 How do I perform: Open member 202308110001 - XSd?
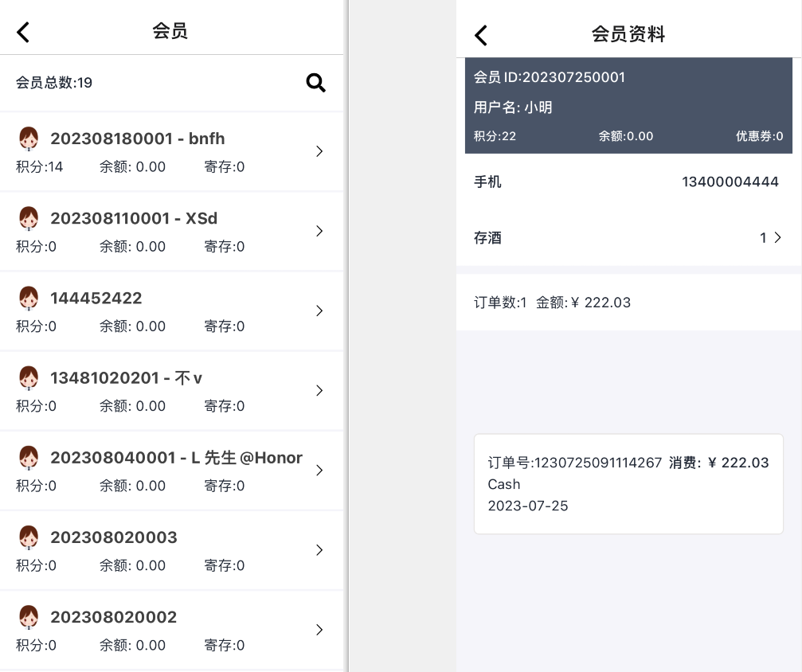click(171, 231)
